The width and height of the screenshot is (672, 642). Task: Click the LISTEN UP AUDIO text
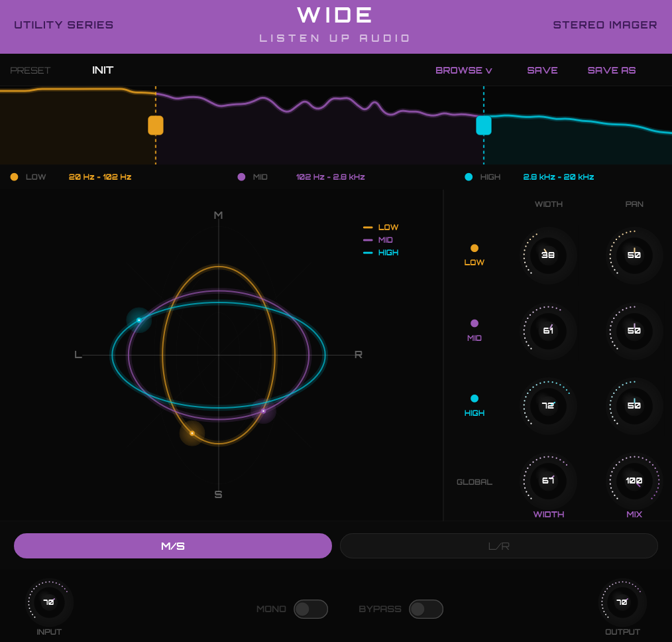tap(335, 38)
